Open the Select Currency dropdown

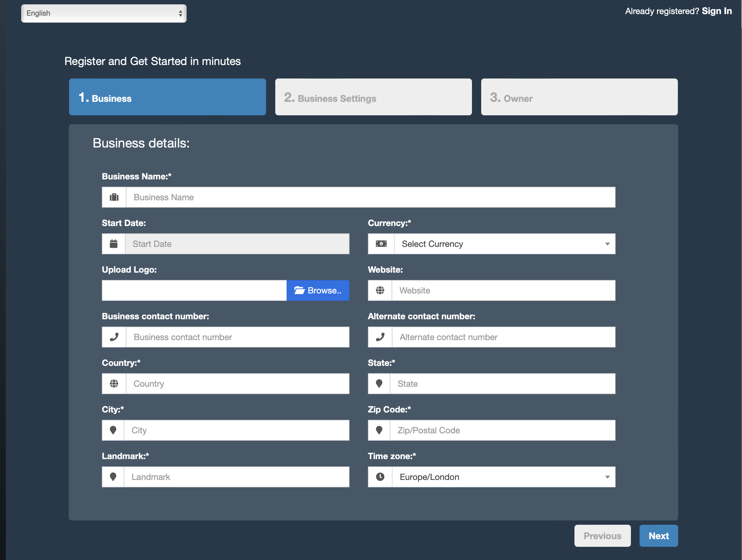coord(504,244)
